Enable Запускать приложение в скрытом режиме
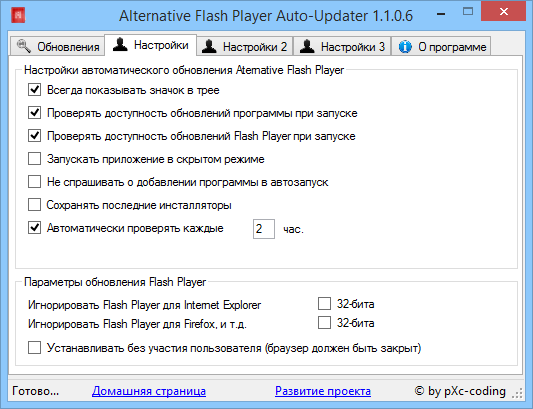 point(34,159)
